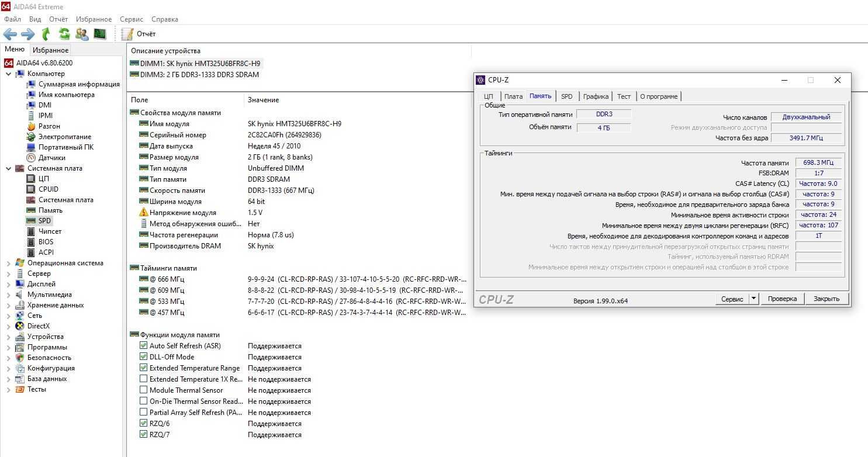
Task: Switch to CPU-Z SPD tab
Action: (x=566, y=96)
